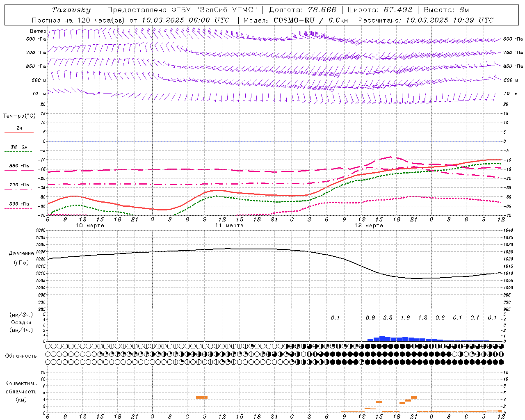Click the 1040 tick on the left pressure axis
The width and height of the screenshot is (525, 420).
click(40, 231)
